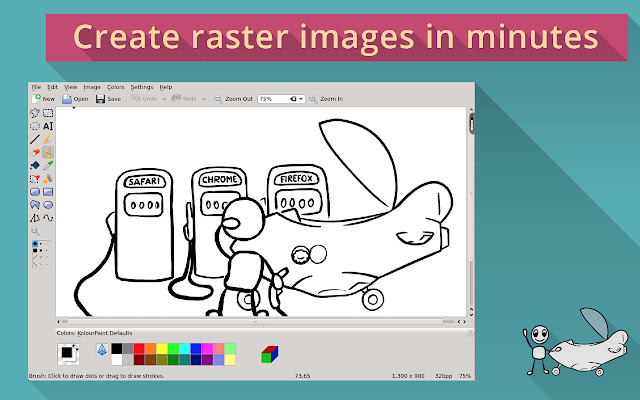Select the Color Picker eyedropper tool

(x=48, y=165)
